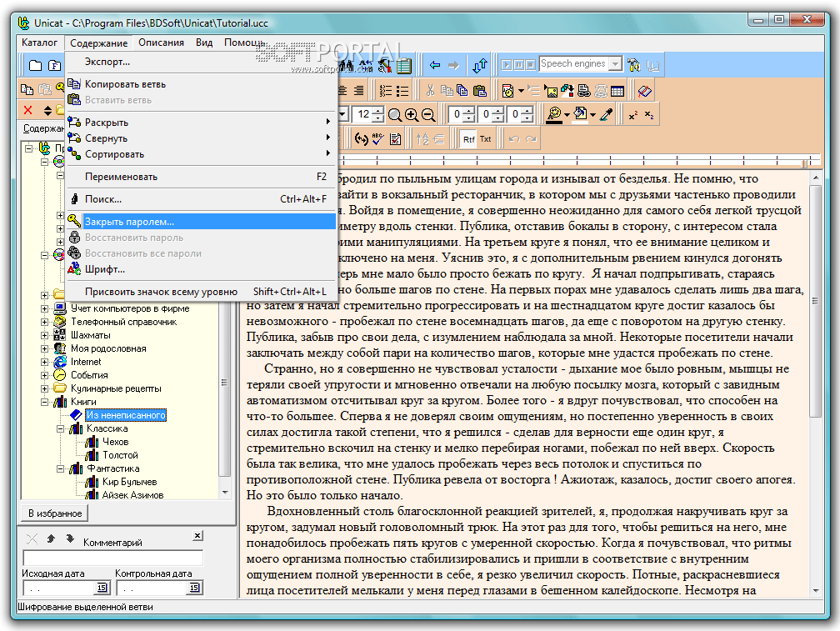This screenshot has height=631, width=840.
Task: Open the Каталог menu
Action: [40, 43]
